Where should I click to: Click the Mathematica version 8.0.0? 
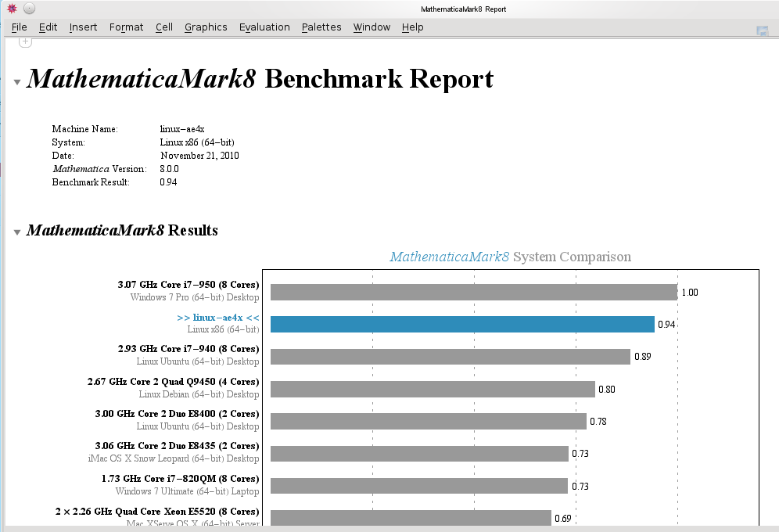169,169
